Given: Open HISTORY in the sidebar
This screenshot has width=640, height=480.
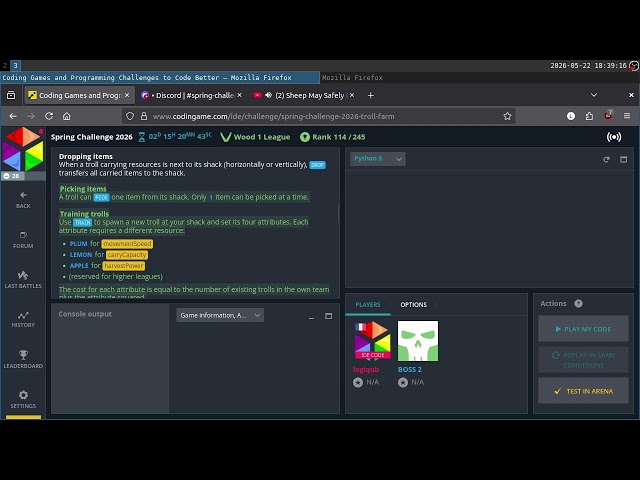Looking at the screenshot, I should (23, 320).
